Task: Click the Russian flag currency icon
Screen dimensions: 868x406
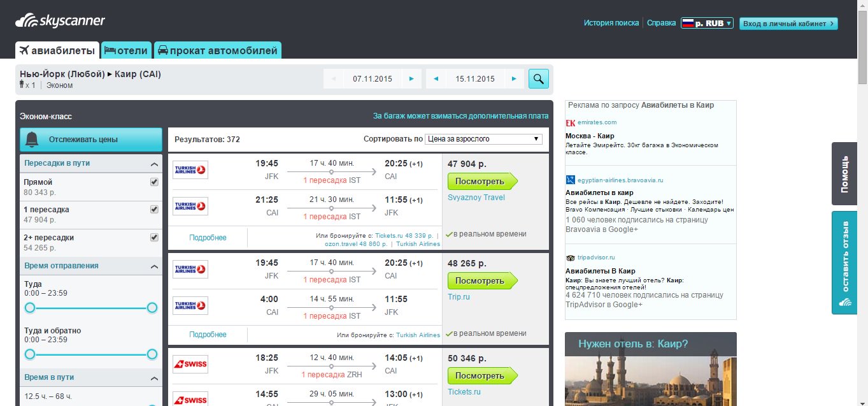Action: 688,23
